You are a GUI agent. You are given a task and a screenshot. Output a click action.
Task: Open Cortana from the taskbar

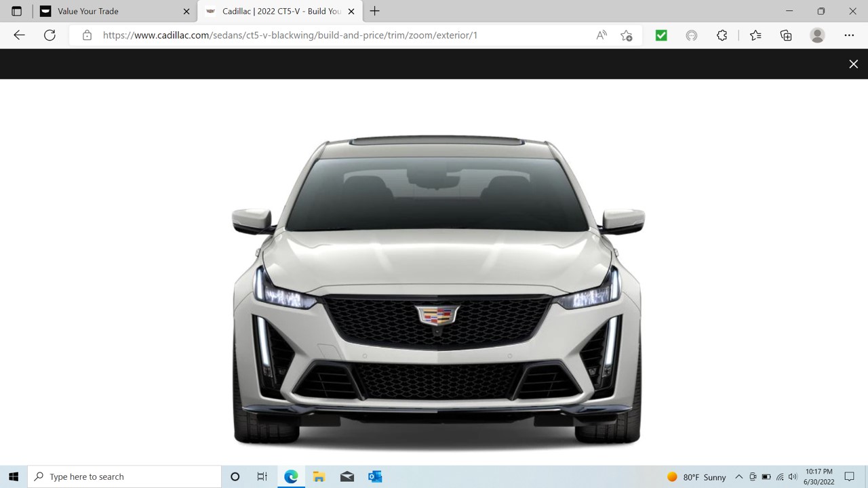235,476
